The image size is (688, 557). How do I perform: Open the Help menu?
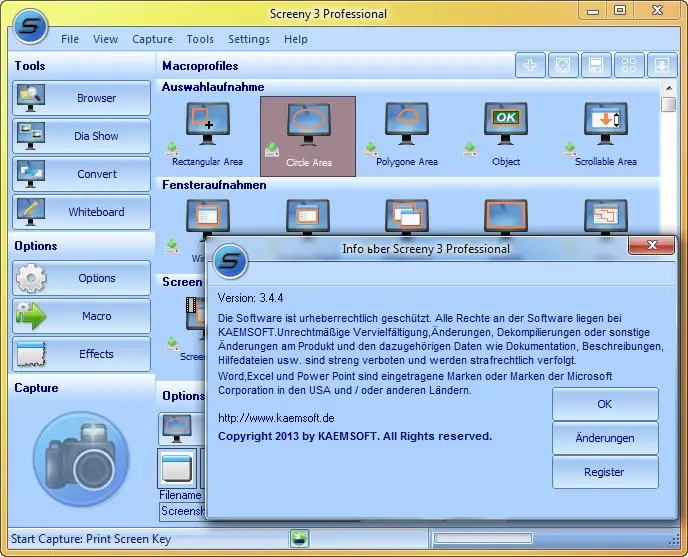coord(295,39)
